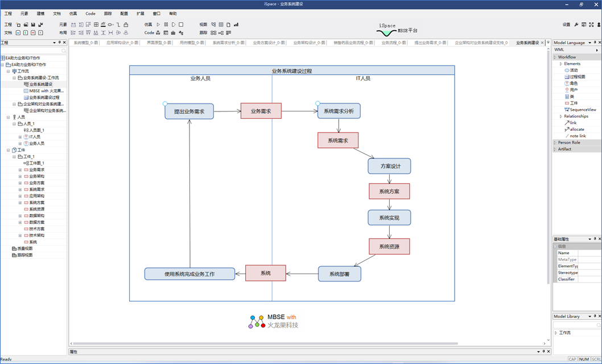Click the Name property value field
This screenshot has width=602, height=364.
tap(589, 253)
